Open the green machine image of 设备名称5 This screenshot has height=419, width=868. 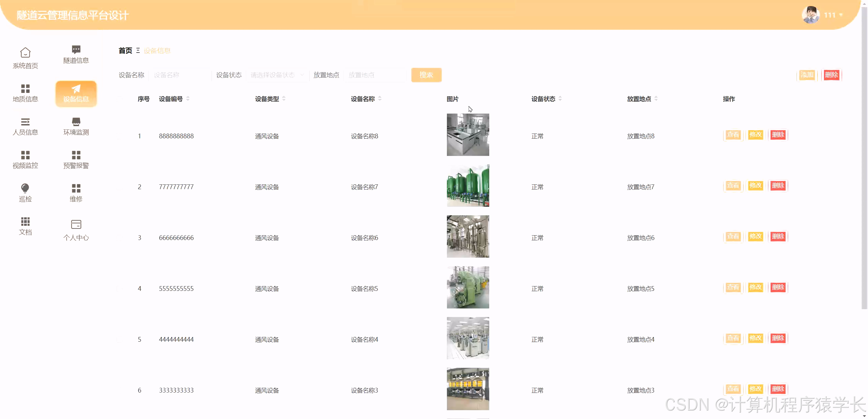point(468,287)
